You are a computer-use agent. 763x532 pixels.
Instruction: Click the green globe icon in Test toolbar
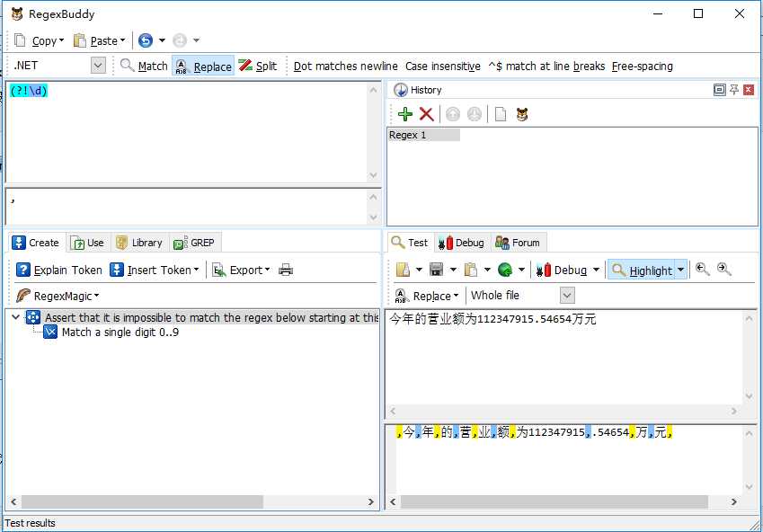click(x=505, y=270)
